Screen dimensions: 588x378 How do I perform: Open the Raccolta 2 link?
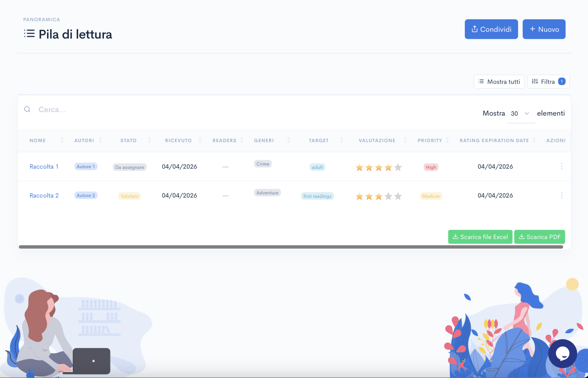pyautogui.click(x=44, y=195)
